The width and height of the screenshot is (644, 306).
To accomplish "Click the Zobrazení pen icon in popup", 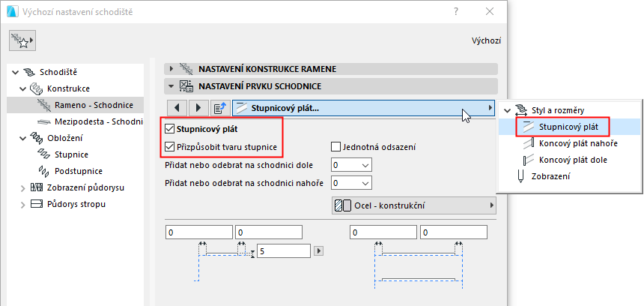I will [520, 176].
